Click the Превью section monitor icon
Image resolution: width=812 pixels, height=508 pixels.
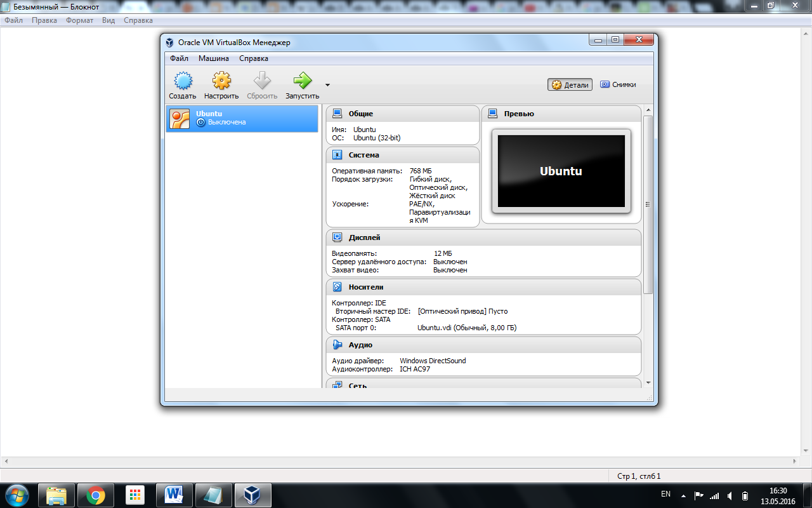click(x=493, y=114)
